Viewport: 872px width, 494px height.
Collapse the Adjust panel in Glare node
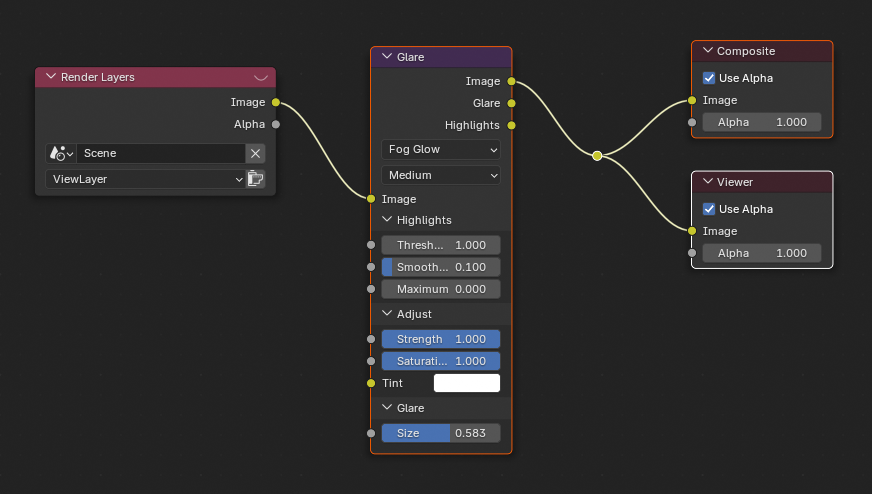point(388,314)
